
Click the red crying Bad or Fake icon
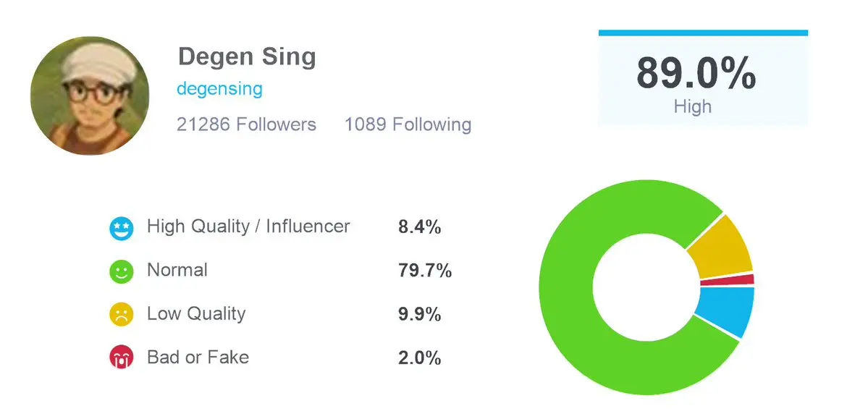(120, 358)
